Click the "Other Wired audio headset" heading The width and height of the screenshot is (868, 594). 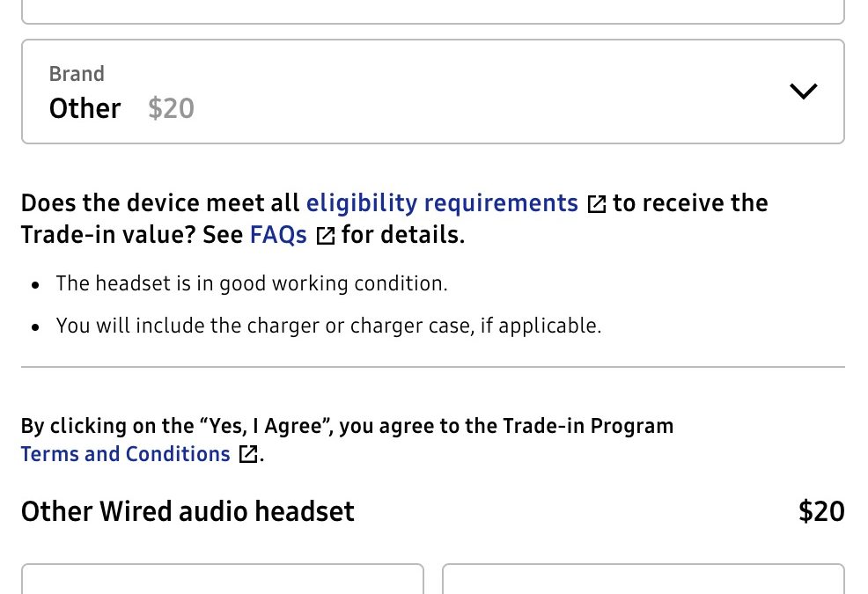[x=188, y=511]
